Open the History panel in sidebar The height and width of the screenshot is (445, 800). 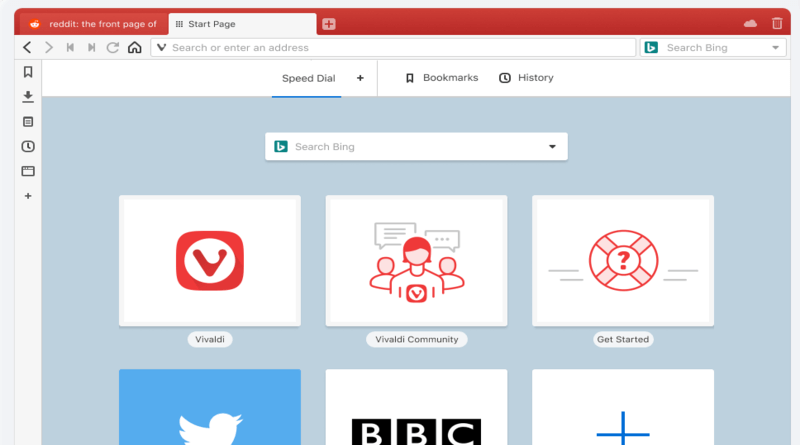click(28, 146)
